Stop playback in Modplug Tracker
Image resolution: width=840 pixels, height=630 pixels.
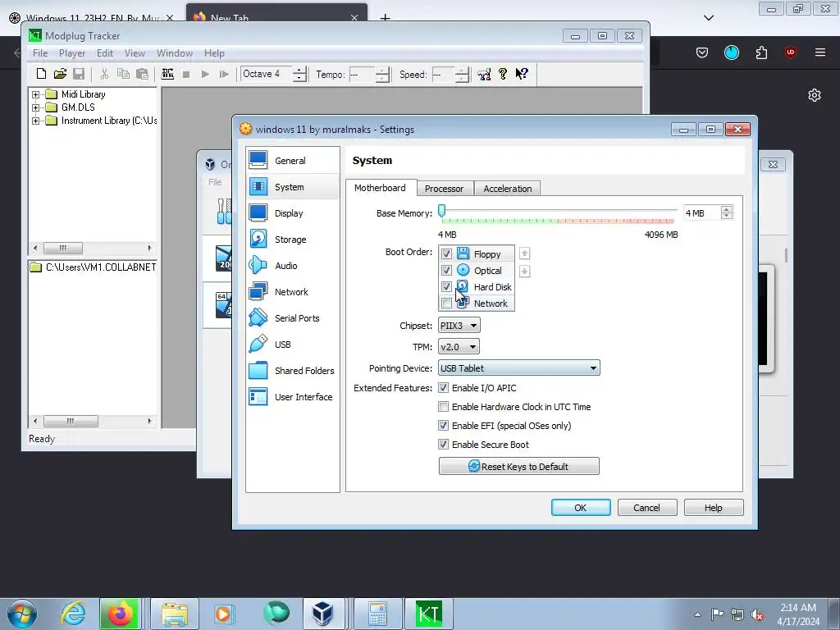(186, 75)
